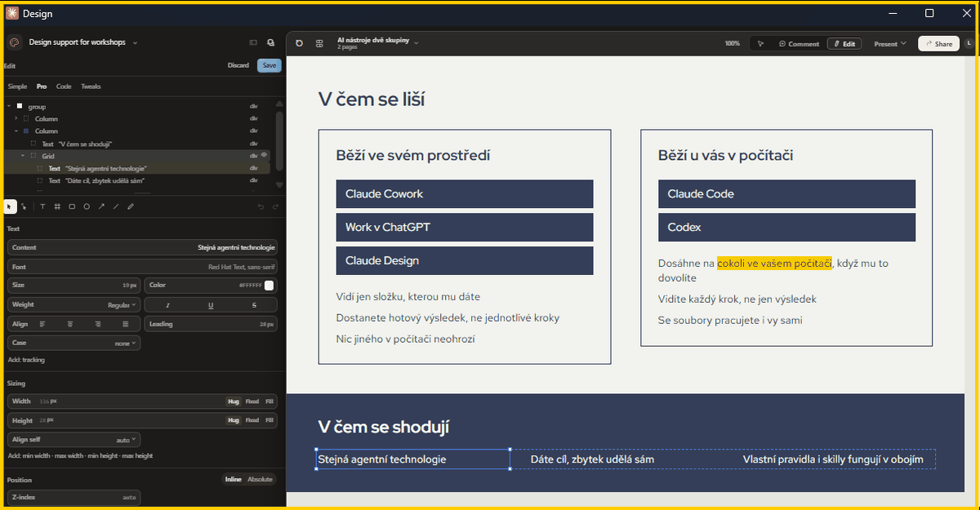Click the Z-index input field
The width and height of the screenshot is (980, 510).
pyautogui.click(x=73, y=497)
